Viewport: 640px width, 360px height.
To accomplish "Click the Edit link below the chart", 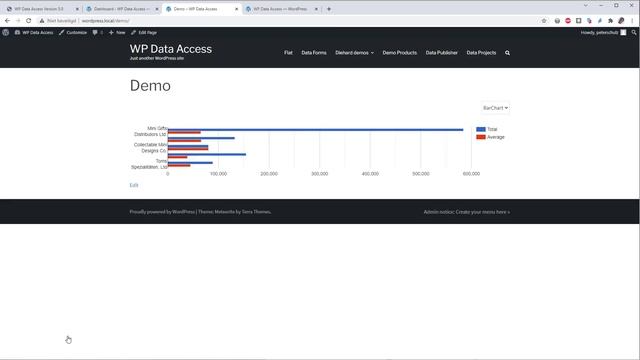I will (x=134, y=185).
